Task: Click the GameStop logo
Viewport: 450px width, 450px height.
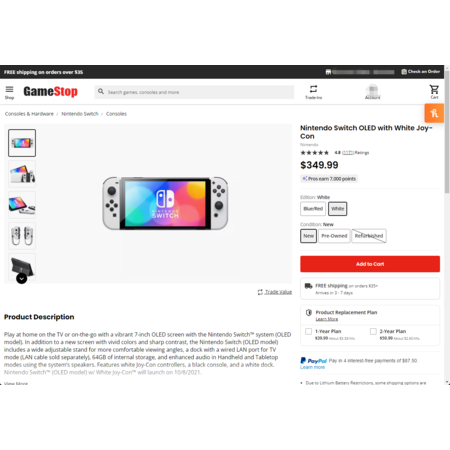Action: tap(50, 91)
